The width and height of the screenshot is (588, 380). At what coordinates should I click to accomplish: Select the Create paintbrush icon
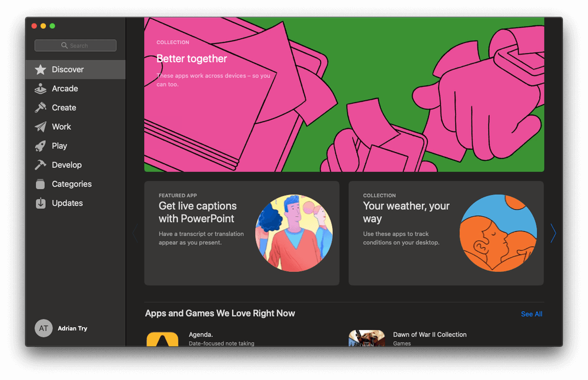tap(40, 108)
